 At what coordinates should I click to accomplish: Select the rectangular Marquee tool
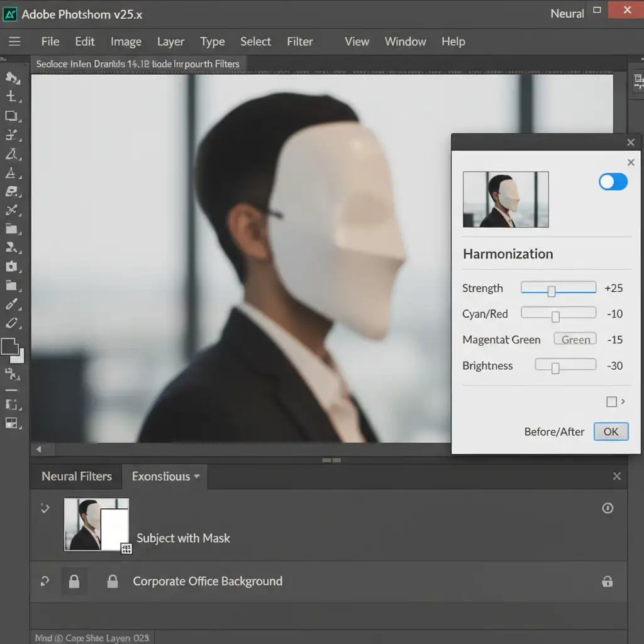(x=11, y=116)
